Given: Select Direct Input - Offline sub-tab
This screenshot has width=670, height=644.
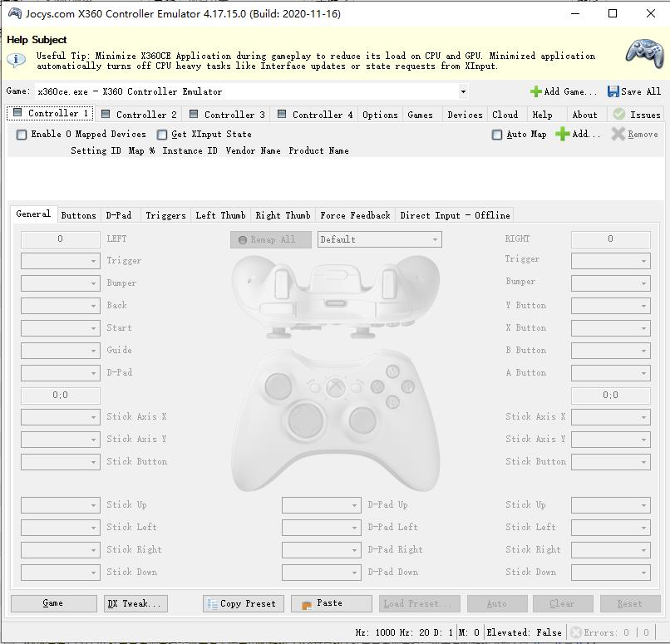Looking at the screenshot, I should pos(455,215).
